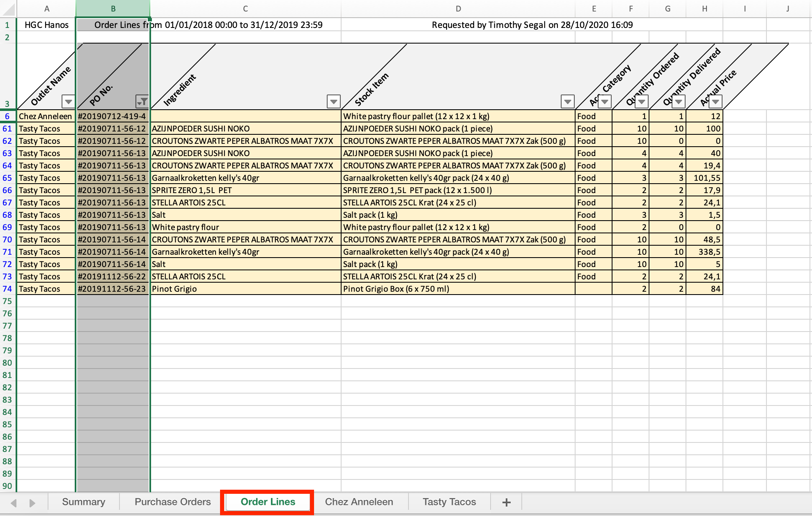Click the active filter funnel on PO No. column
Image resolution: width=812 pixels, height=516 pixels.
[142, 101]
